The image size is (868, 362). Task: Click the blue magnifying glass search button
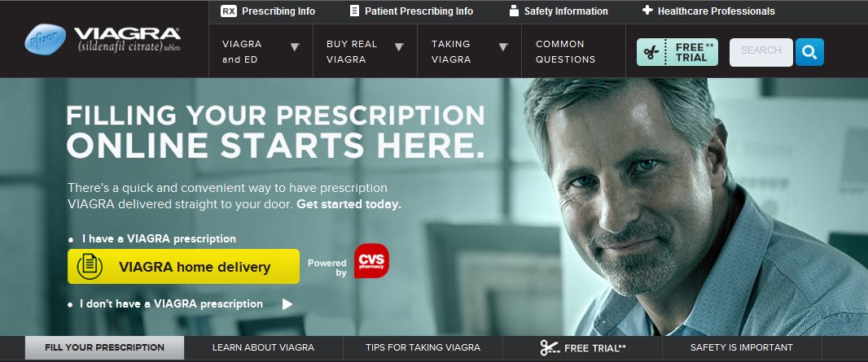809,53
